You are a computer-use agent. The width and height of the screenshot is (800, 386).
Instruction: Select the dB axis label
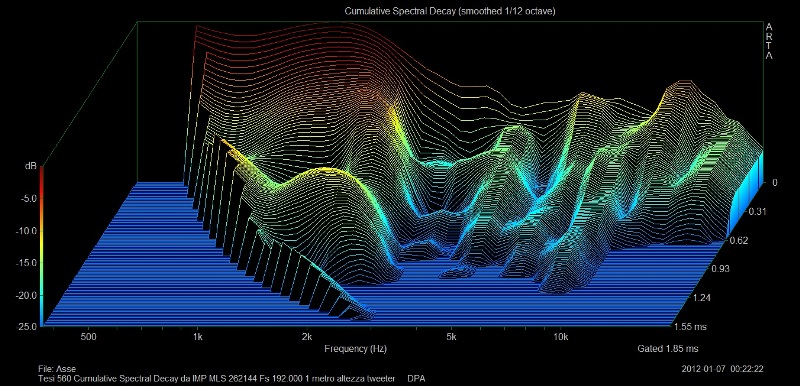pos(31,166)
